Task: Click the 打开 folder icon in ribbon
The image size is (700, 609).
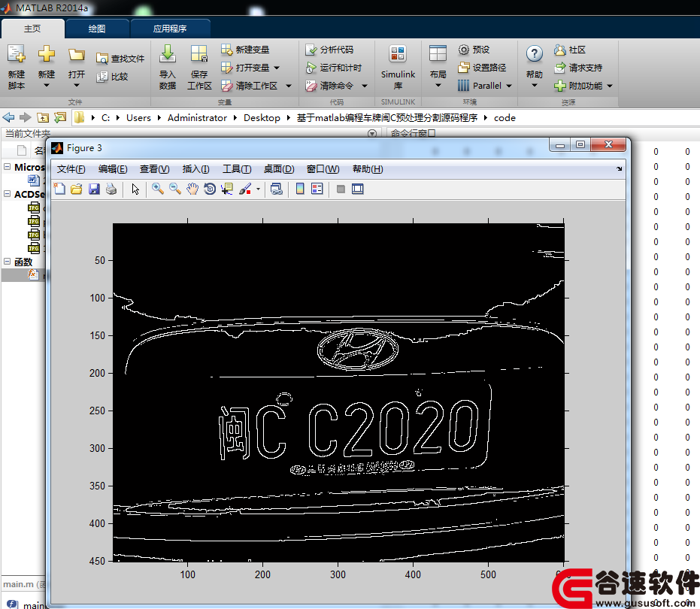Action: [77, 54]
